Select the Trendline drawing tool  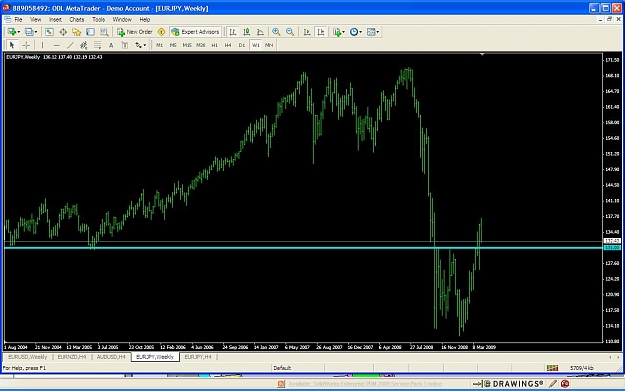point(70,45)
